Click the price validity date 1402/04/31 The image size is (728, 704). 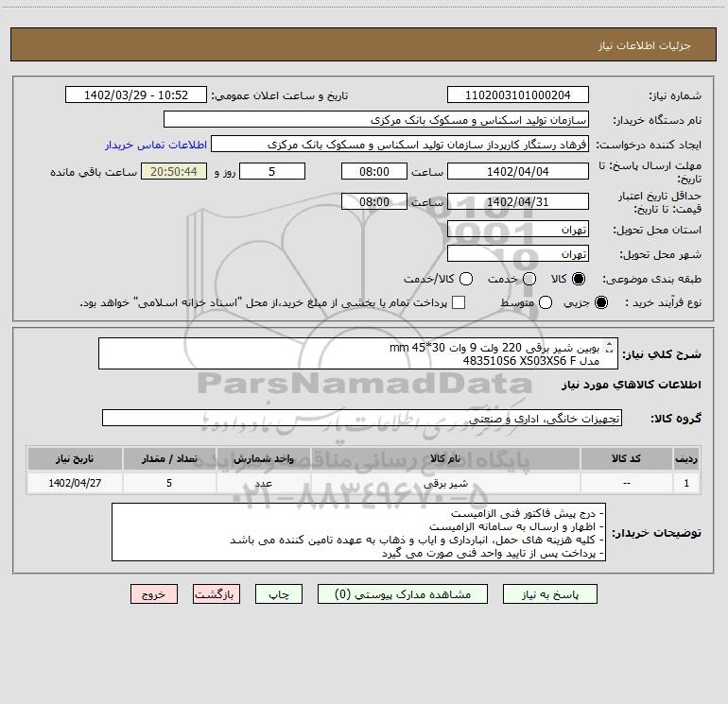click(x=518, y=202)
